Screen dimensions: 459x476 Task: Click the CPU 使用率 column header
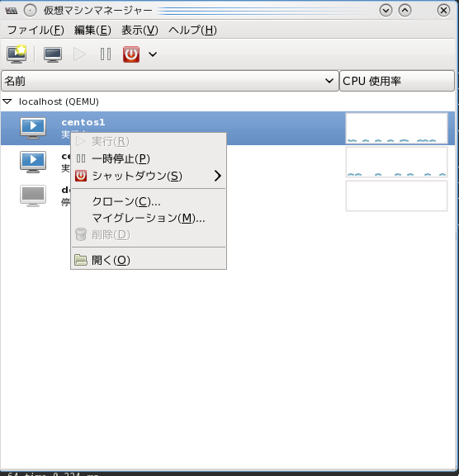click(x=397, y=81)
